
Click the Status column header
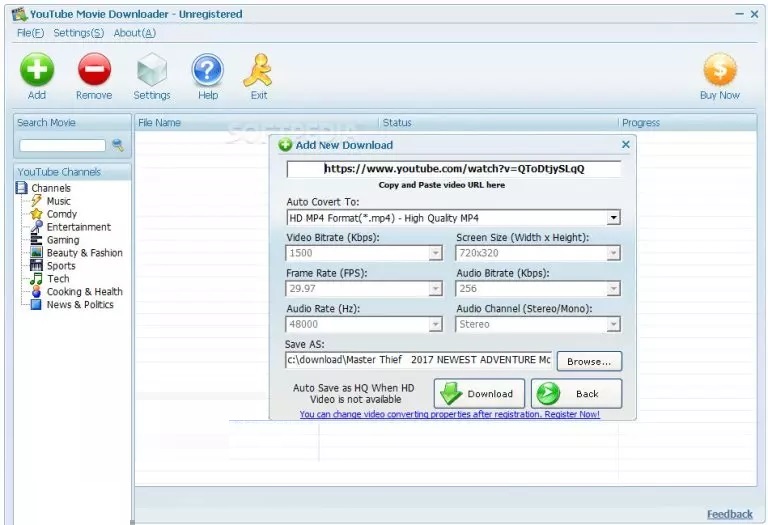pyautogui.click(x=499, y=122)
